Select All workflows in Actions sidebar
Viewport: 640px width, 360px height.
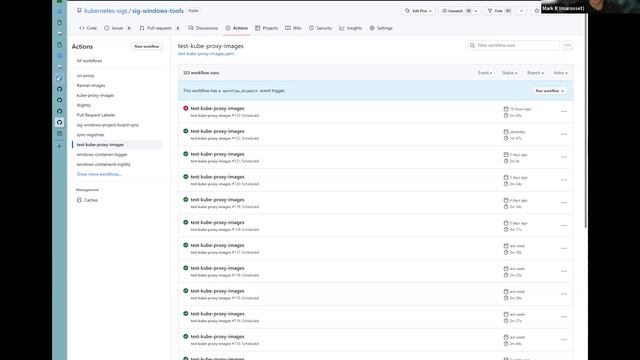(89, 61)
